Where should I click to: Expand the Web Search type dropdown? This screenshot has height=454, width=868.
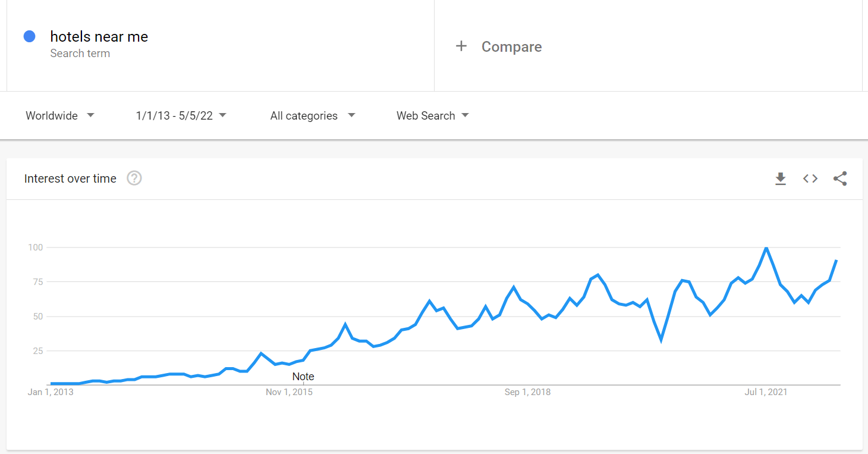coord(433,115)
